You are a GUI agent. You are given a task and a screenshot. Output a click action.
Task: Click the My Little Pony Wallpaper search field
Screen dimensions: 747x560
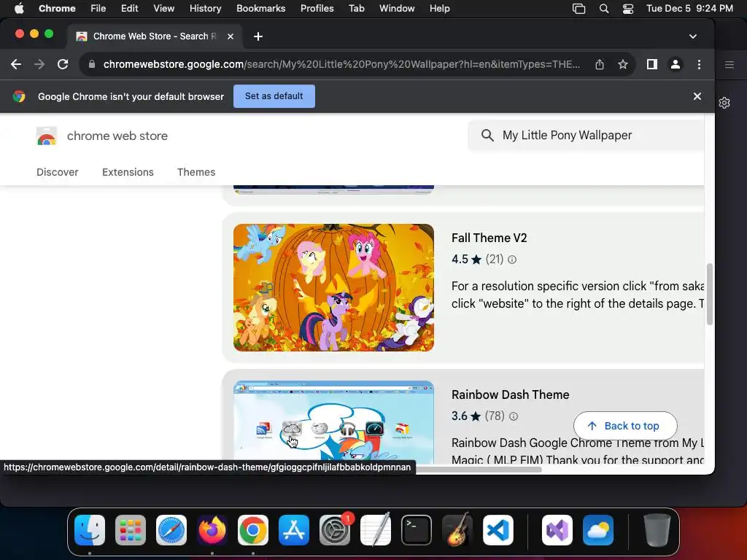(x=586, y=135)
